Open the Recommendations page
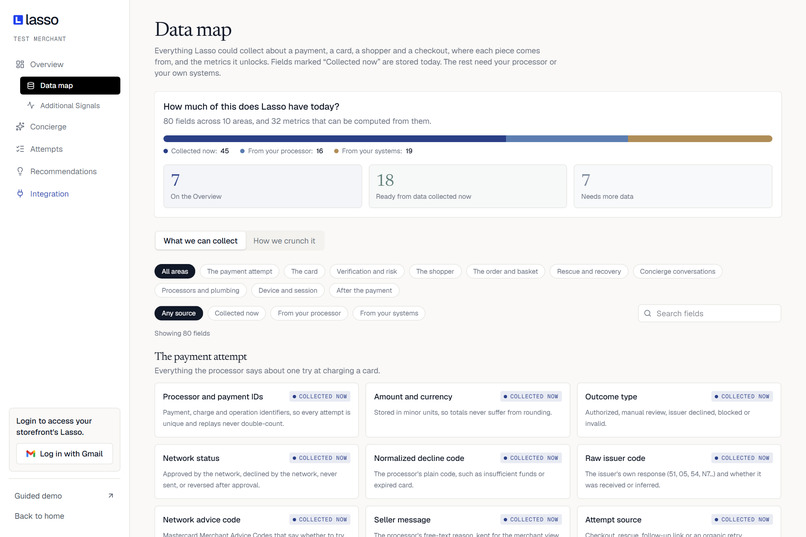Image resolution: width=806 pixels, height=537 pixels. (x=65, y=171)
